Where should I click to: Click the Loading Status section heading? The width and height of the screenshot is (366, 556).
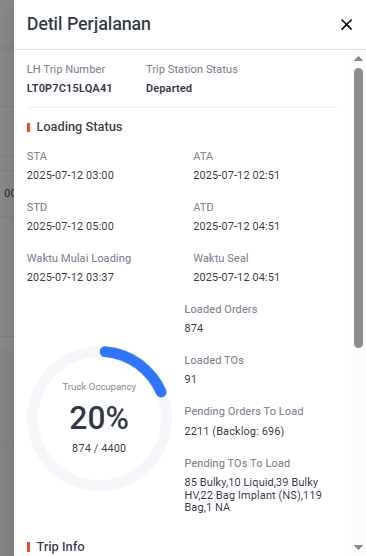click(x=79, y=127)
